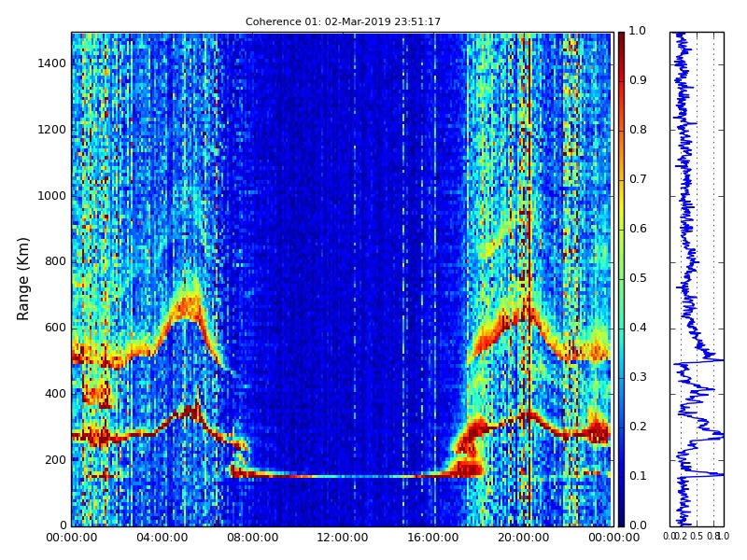
Task: Click the time axis label '04:00:00'
Action: coord(162,539)
